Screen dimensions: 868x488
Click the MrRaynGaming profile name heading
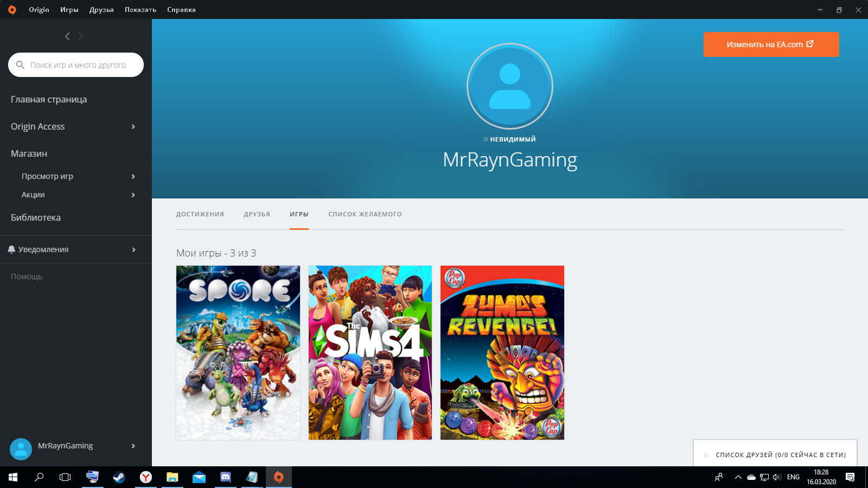510,160
